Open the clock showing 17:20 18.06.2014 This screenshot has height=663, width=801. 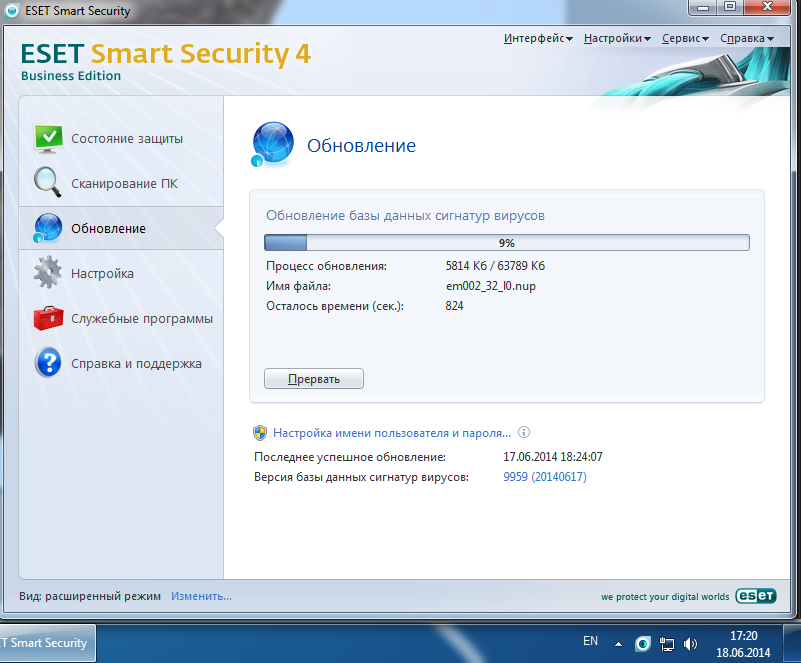pos(743,644)
